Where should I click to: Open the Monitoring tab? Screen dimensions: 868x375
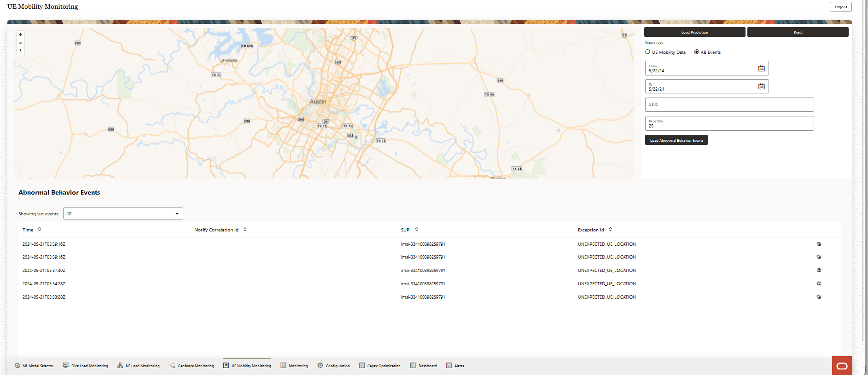pyautogui.click(x=294, y=366)
